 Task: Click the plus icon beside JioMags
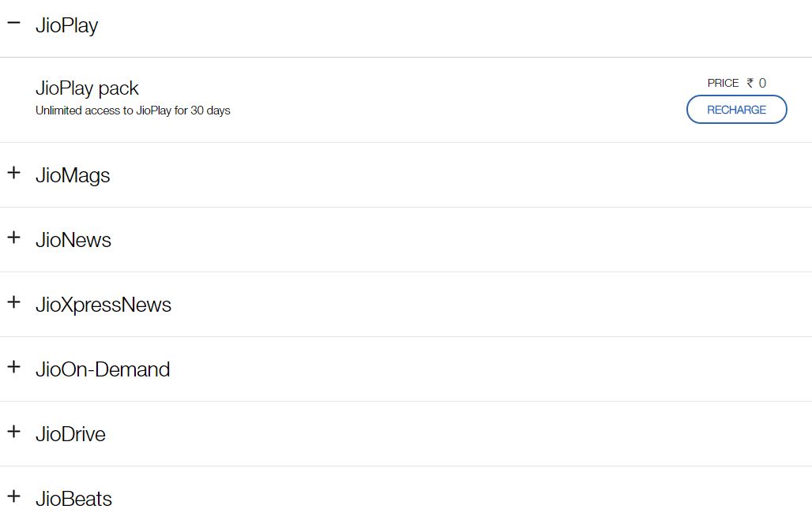(x=13, y=173)
